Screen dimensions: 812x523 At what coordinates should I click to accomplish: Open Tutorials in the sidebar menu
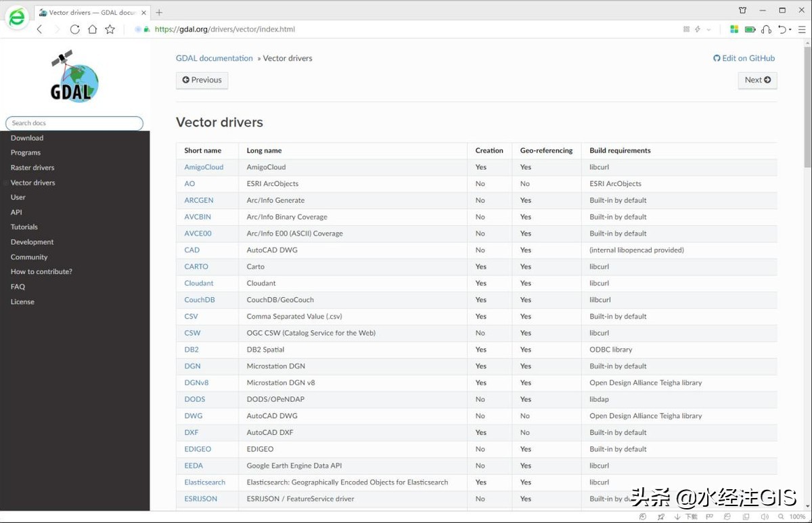click(x=24, y=227)
